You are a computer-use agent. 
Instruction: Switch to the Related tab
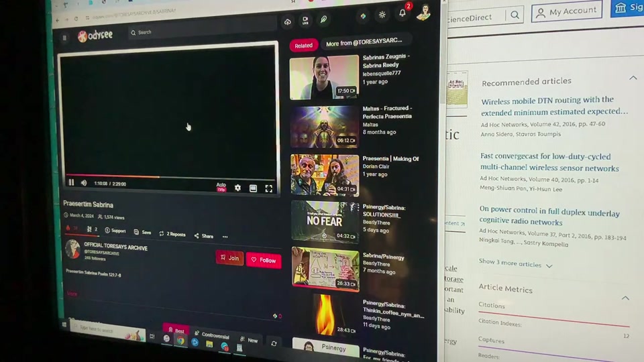[303, 46]
